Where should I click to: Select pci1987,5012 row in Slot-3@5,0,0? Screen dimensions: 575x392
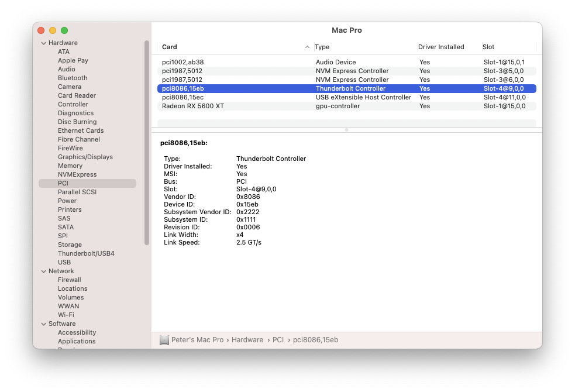(346, 71)
